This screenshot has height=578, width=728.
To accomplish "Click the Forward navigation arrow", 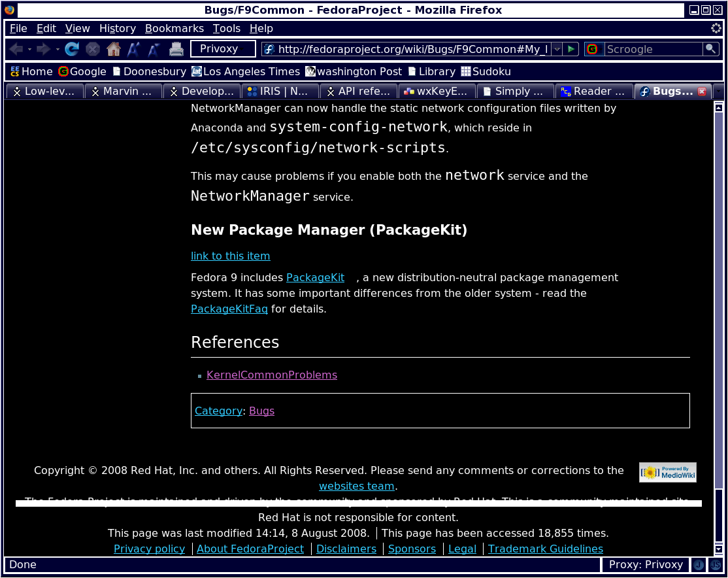I will click(43, 49).
